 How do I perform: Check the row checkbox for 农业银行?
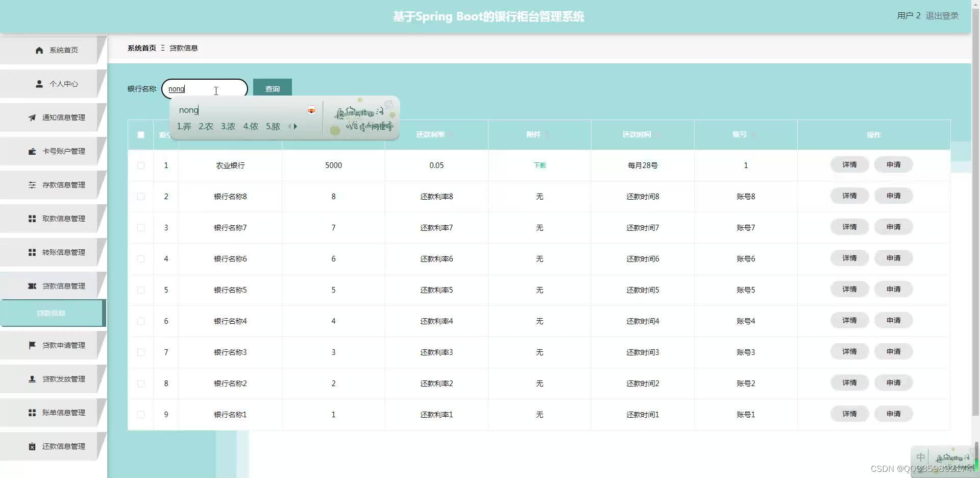coord(141,165)
